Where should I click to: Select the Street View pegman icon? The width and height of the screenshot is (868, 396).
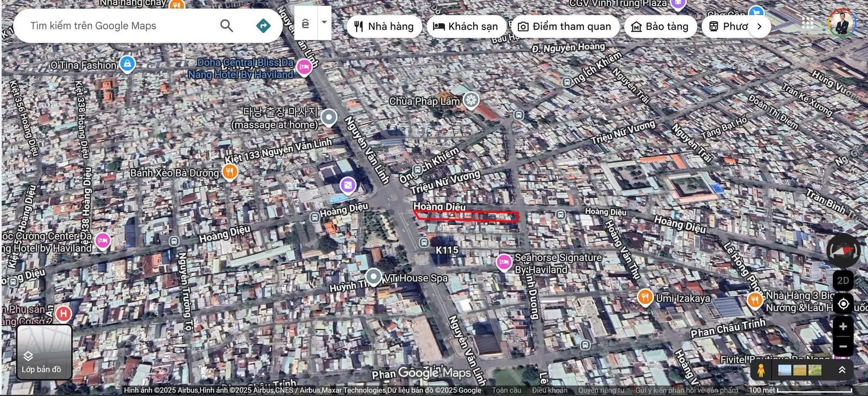(x=761, y=370)
